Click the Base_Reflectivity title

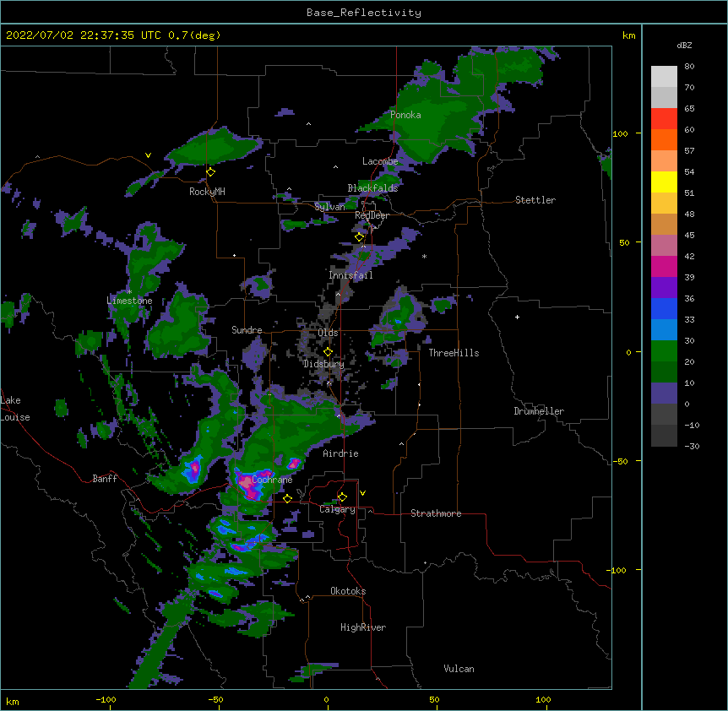364,13
